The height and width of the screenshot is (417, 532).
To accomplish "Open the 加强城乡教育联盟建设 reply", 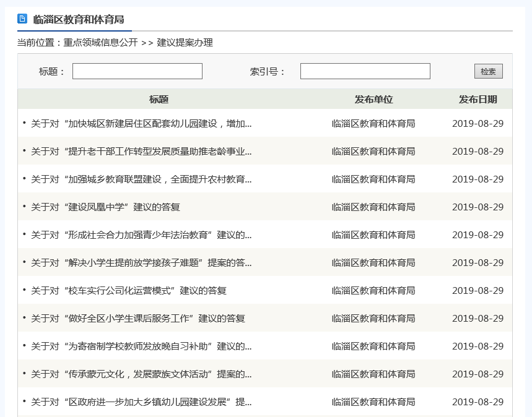I will (141, 179).
